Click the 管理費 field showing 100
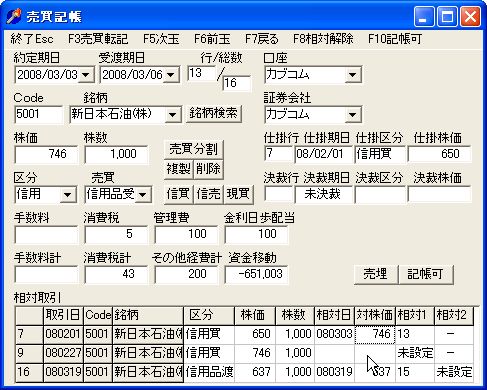Image resolution: width=487 pixels, height=390 pixels. tap(186, 235)
